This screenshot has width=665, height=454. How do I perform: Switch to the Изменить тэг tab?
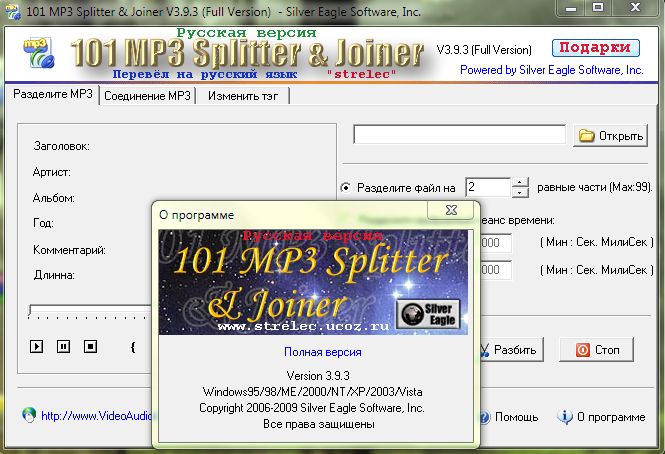coord(243,96)
